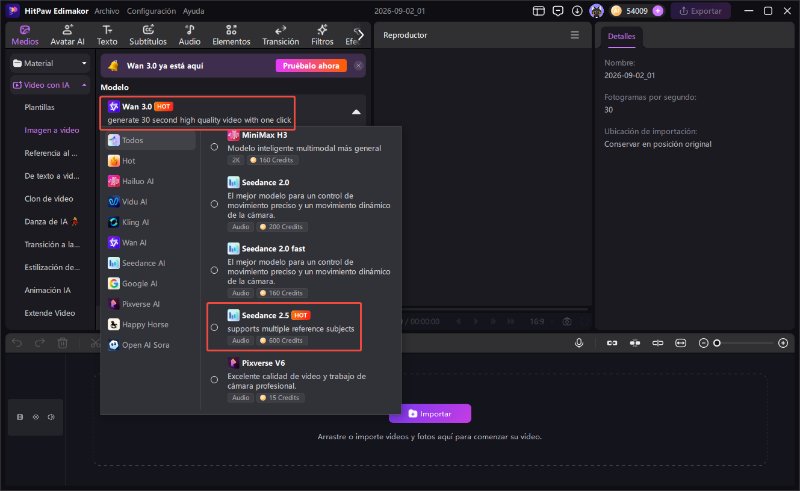Toggle track lock icon on timeline track
This screenshot has width=800, height=491.
[x=20, y=417]
